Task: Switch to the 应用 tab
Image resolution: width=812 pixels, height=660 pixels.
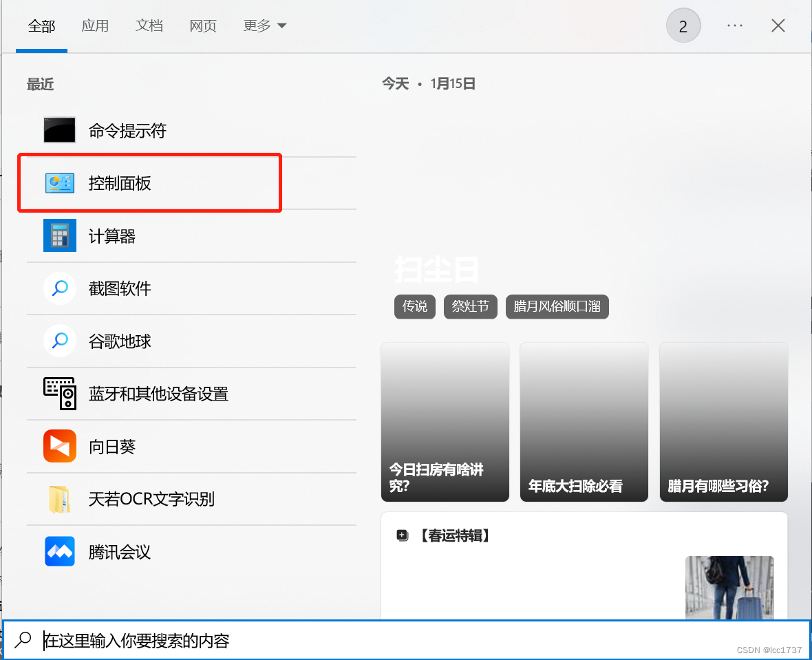Action: tap(96, 25)
